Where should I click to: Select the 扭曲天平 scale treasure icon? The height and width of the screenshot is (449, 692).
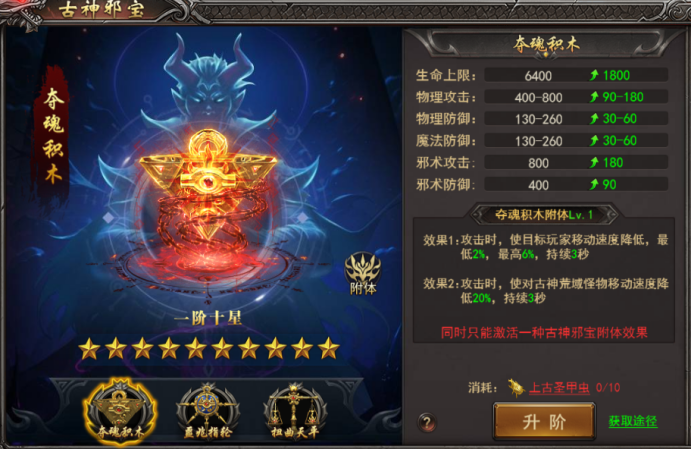(295, 411)
